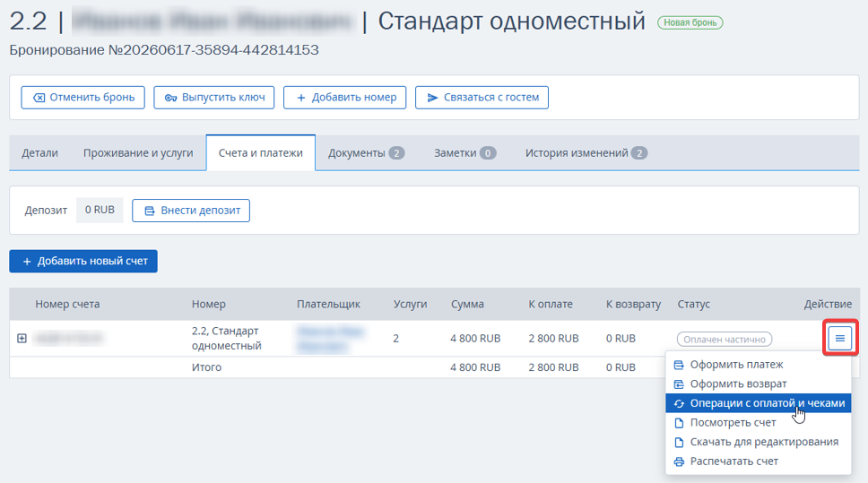Expand the invoice row with plus icon

pyautogui.click(x=22, y=338)
